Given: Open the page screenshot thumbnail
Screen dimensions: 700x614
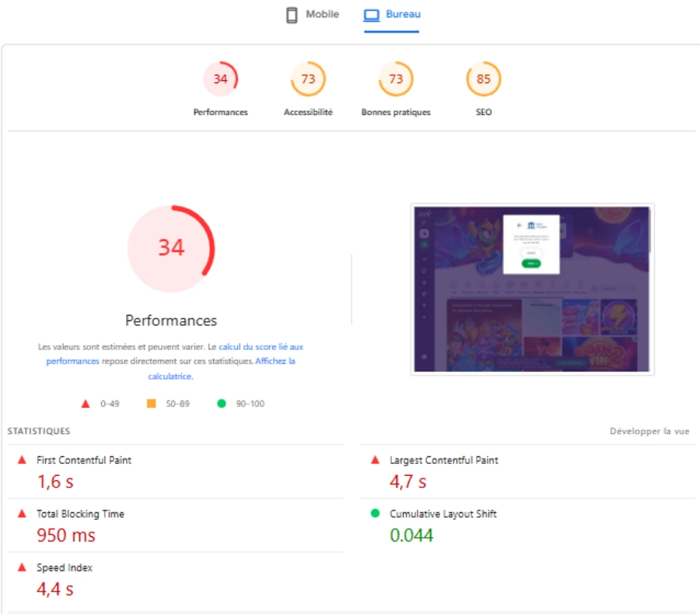Looking at the screenshot, I should [x=532, y=289].
